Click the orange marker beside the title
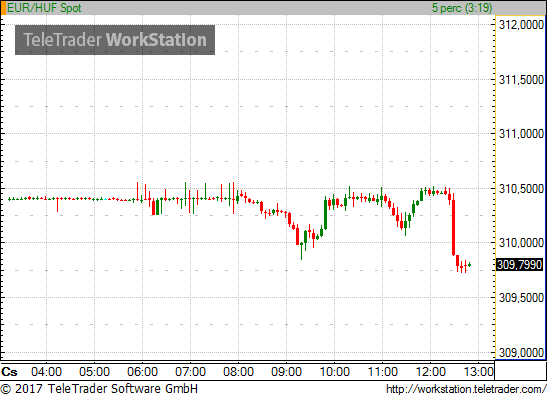The image size is (547, 398). [3, 8]
